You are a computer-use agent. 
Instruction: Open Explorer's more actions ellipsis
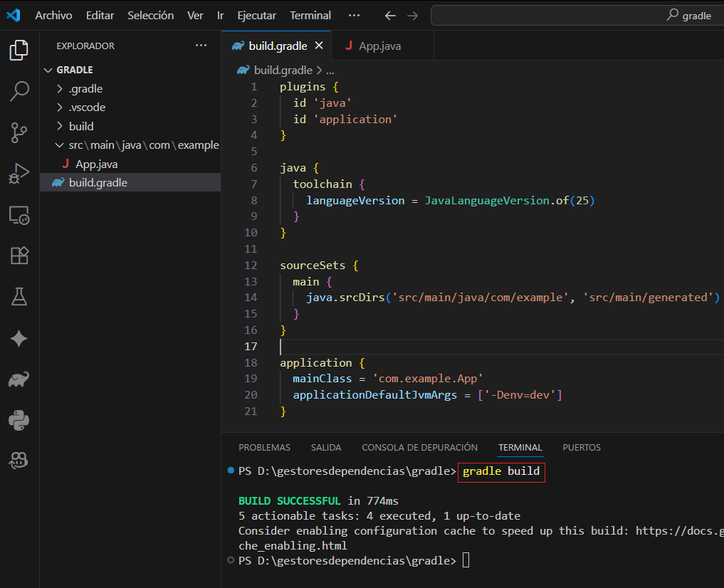pos(201,46)
